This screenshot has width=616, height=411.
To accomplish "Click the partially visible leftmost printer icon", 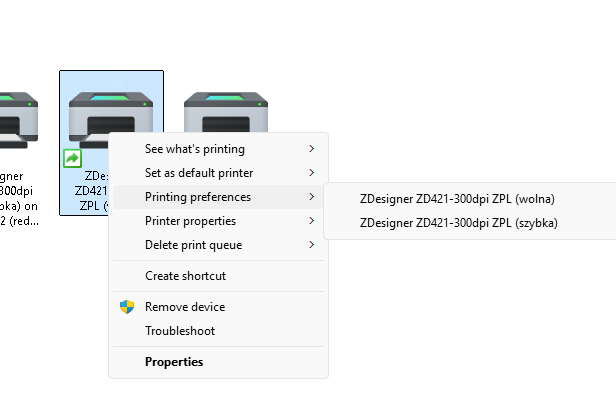I will [x=18, y=118].
